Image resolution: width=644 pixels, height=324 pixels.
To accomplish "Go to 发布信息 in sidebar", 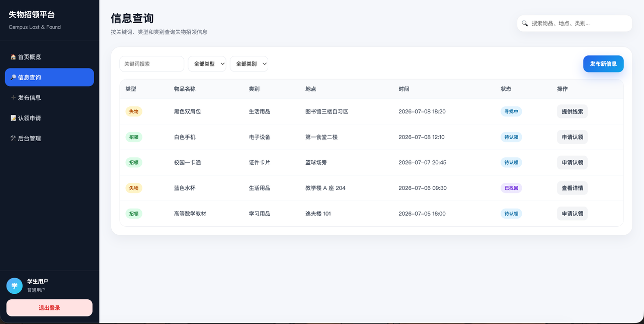I will [x=49, y=98].
